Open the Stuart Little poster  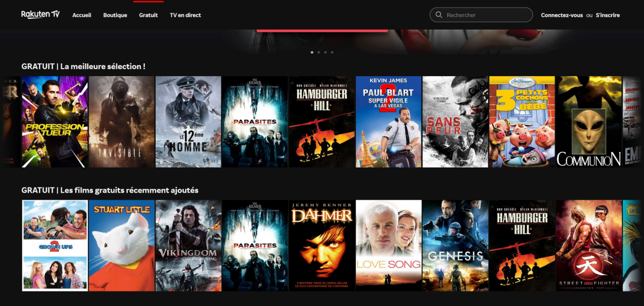(121, 246)
